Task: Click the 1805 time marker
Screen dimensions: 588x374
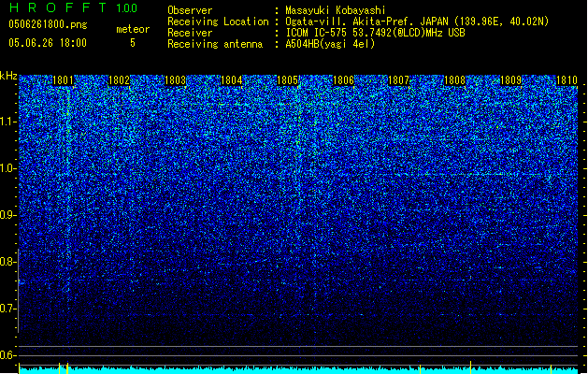Action: pos(287,80)
